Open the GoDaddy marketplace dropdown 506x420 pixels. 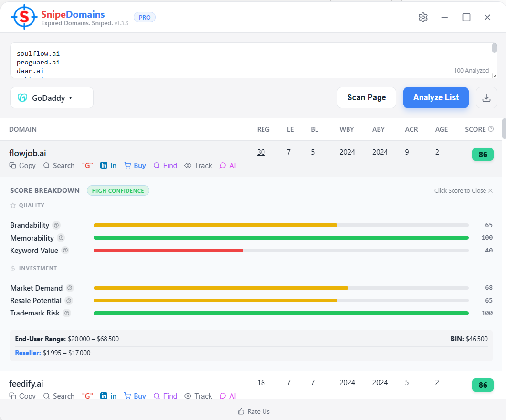[52, 98]
